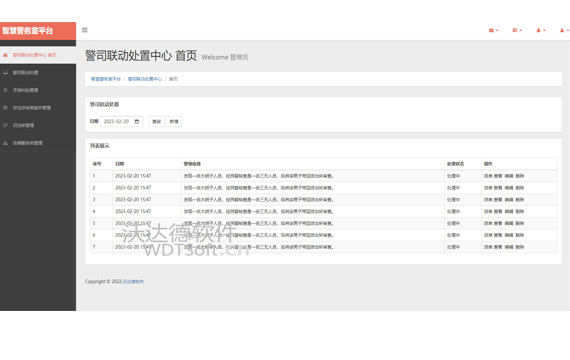
Task: Open the 法律服务所管理 sidebar menu item
Action: pyautogui.click(x=38, y=143)
